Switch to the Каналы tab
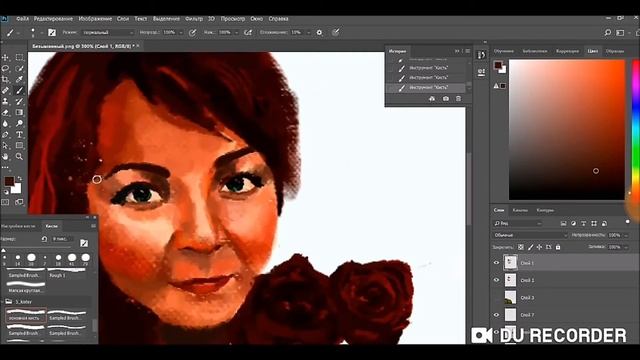The height and width of the screenshot is (360, 640). coord(520,210)
